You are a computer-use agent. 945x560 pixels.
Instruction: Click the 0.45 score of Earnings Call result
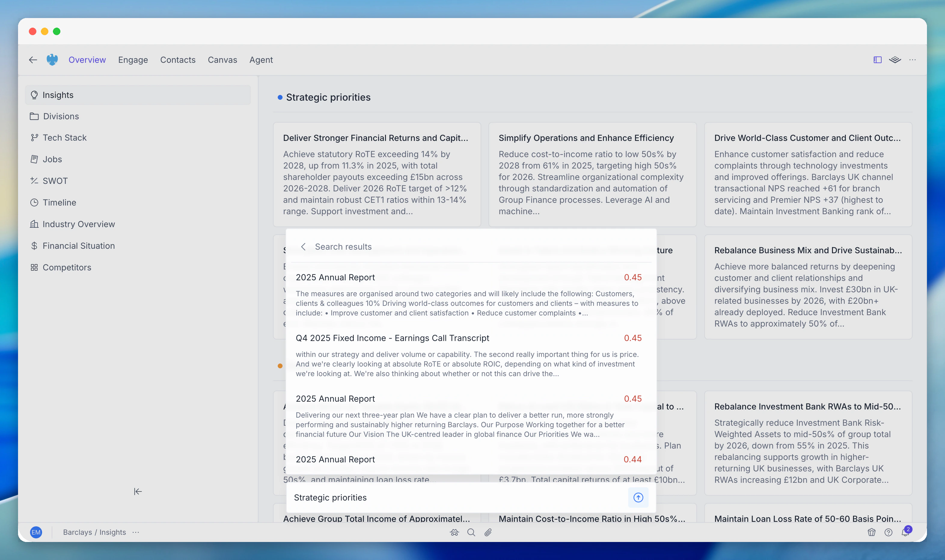(x=633, y=338)
